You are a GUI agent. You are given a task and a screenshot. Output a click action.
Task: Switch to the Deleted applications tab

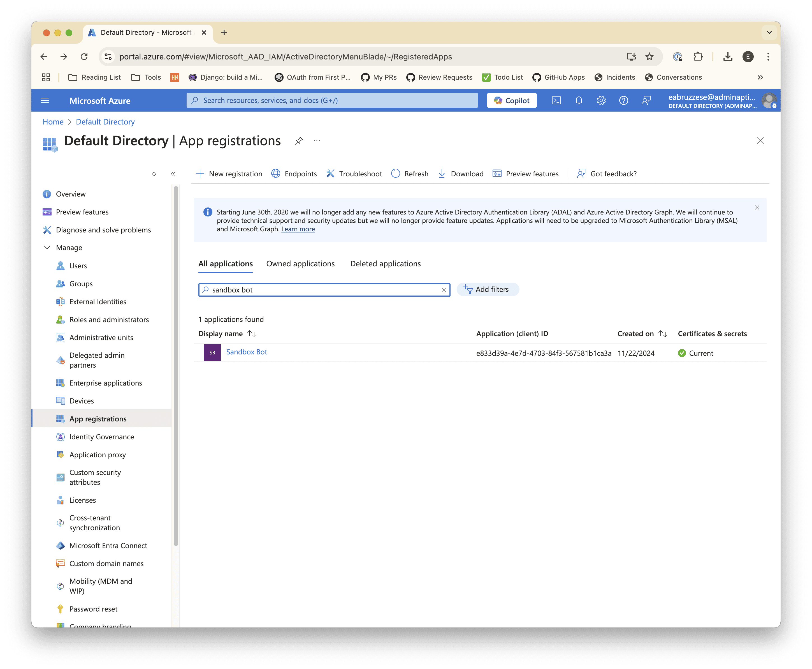(x=385, y=264)
